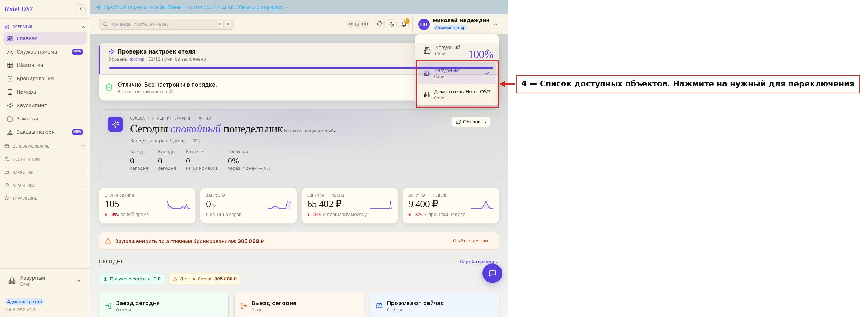Open the color theme palette icon
Screen dimensions: 868x317
click(380, 24)
